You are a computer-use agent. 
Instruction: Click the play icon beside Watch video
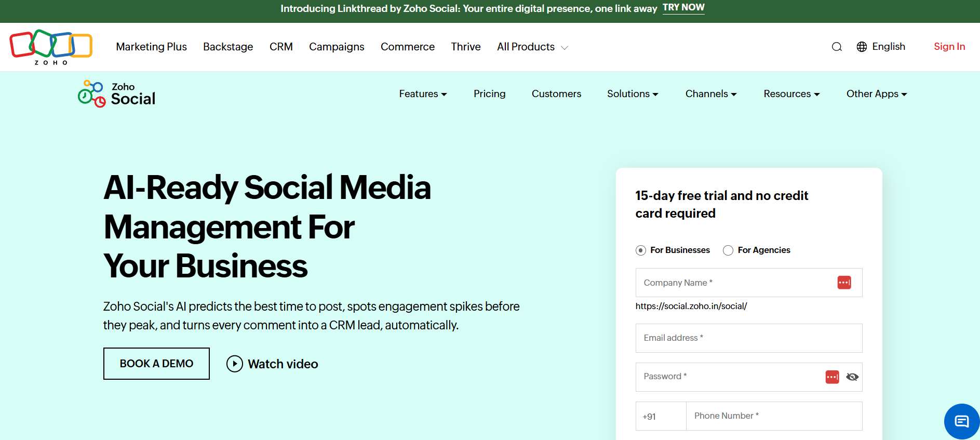(235, 364)
